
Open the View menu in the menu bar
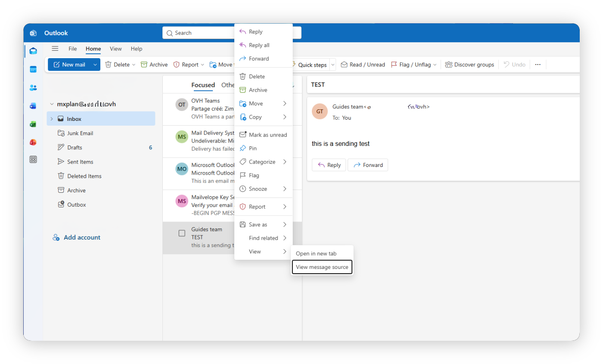115,49
